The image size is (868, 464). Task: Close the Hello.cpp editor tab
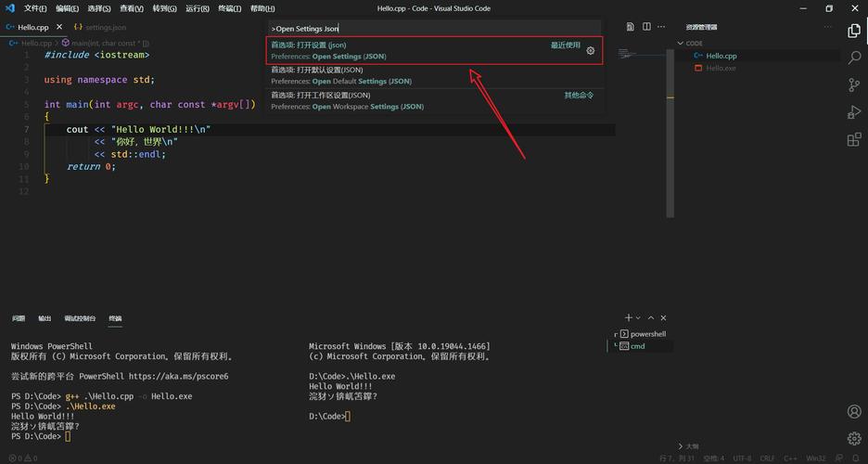tap(59, 27)
